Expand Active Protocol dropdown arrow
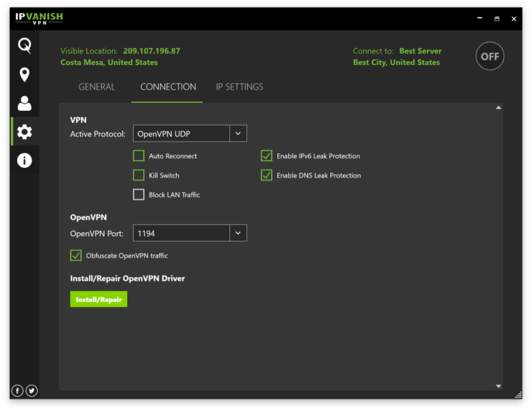This screenshot has width=532, height=411. (x=238, y=134)
